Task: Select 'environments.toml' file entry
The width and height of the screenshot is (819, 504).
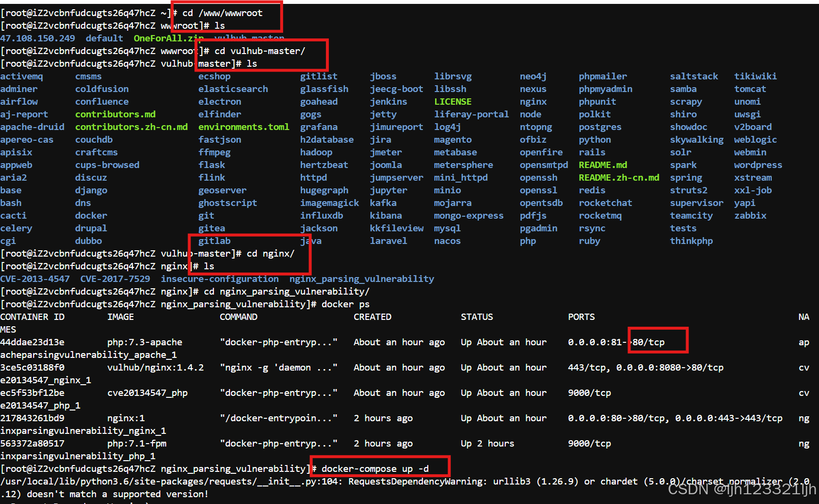Action: point(244,127)
